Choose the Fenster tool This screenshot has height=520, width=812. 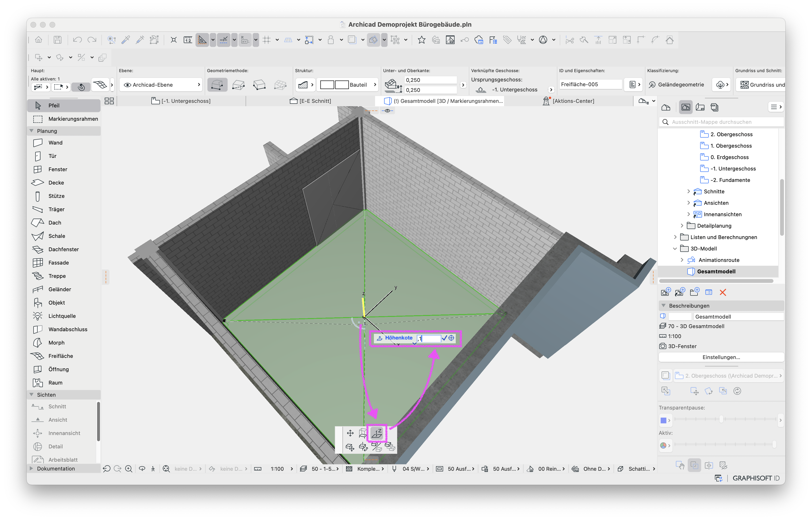click(64, 170)
